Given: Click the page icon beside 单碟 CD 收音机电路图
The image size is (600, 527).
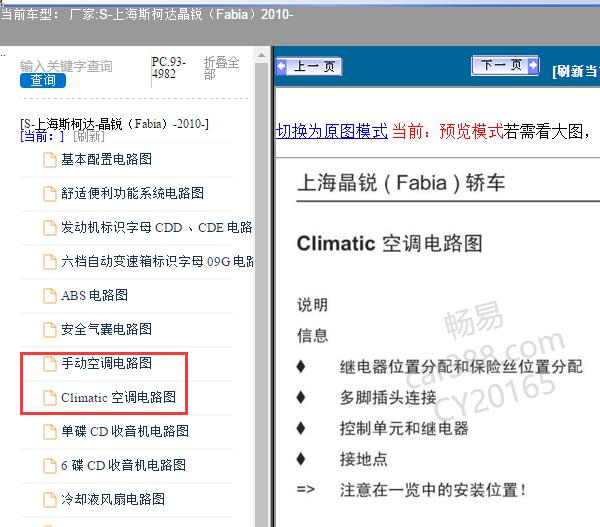Looking at the screenshot, I should pos(50,432).
